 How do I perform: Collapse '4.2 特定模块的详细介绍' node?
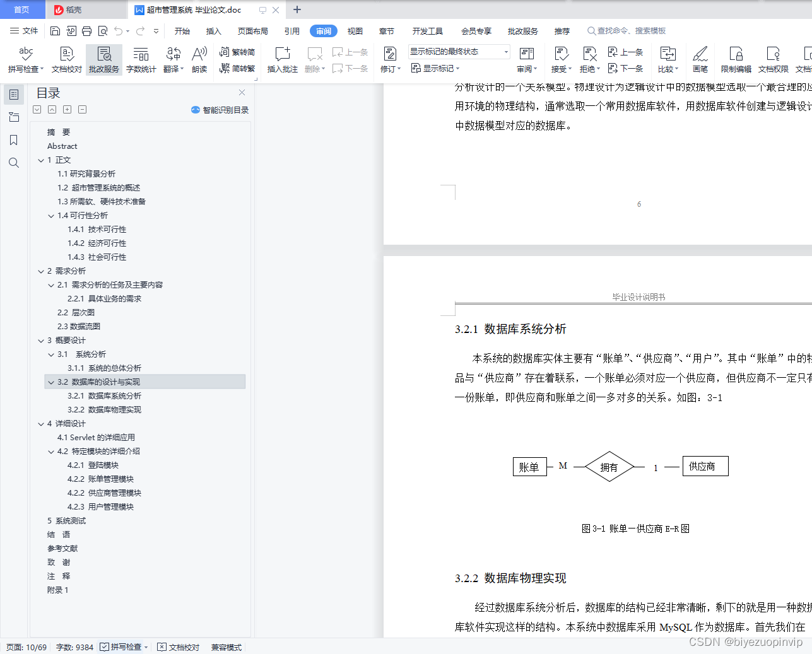coord(51,452)
